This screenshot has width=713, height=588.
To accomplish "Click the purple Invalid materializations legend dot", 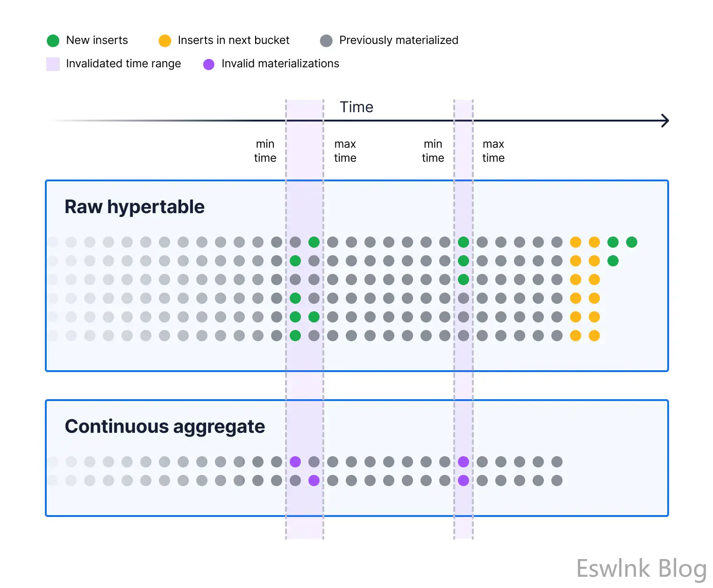I will [x=209, y=64].
